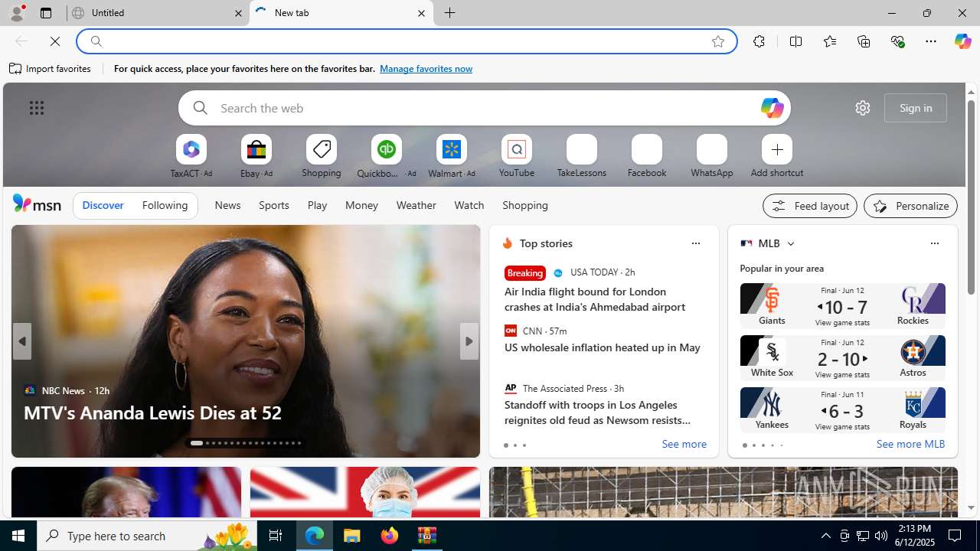980x551 pixels.
Task: Open the Tab actions menu icon
Action: [45, 13]
